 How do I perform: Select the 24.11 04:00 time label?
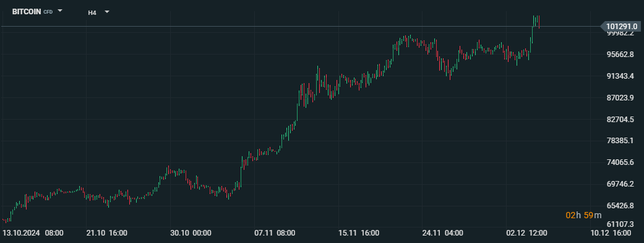click(x=443, y=233)
